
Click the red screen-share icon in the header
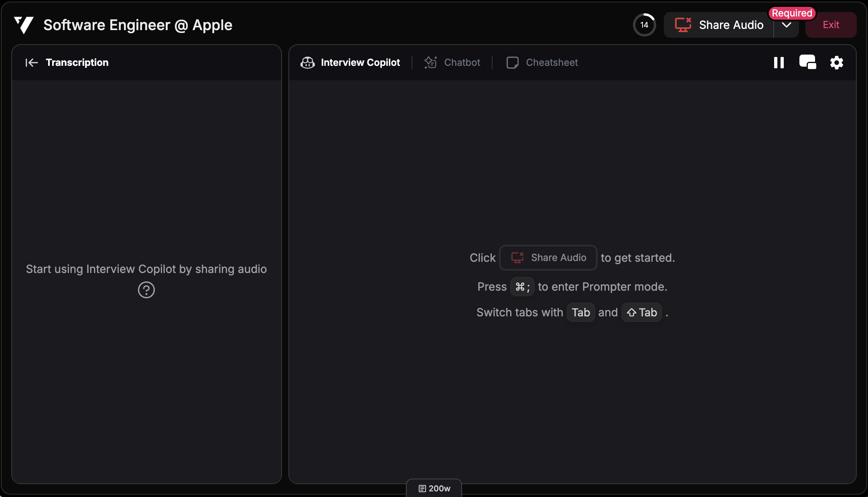[683, 24]
